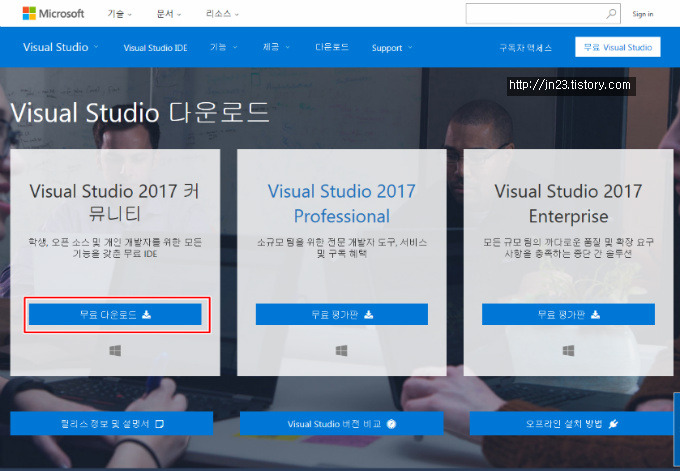Open 릴리스 정보 및 설명서 button
680x471 pixels.
(111, 423)
